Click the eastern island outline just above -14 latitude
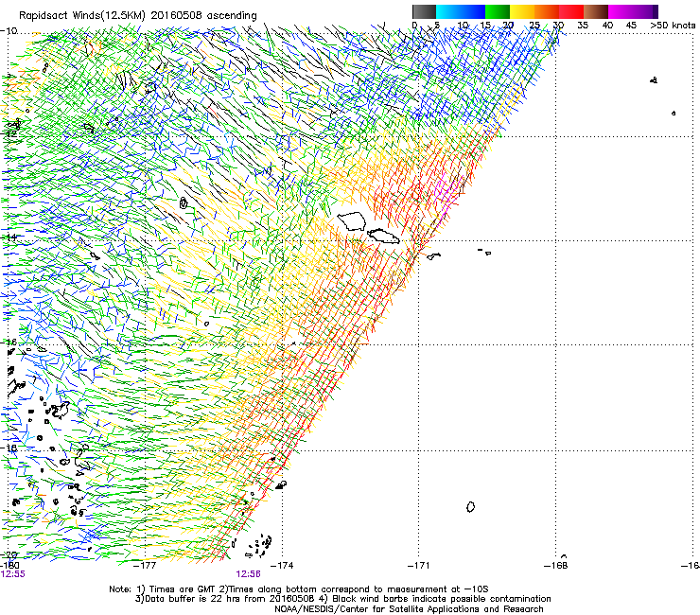This screenshot has width=700, height=615. [x=383, y=236]
